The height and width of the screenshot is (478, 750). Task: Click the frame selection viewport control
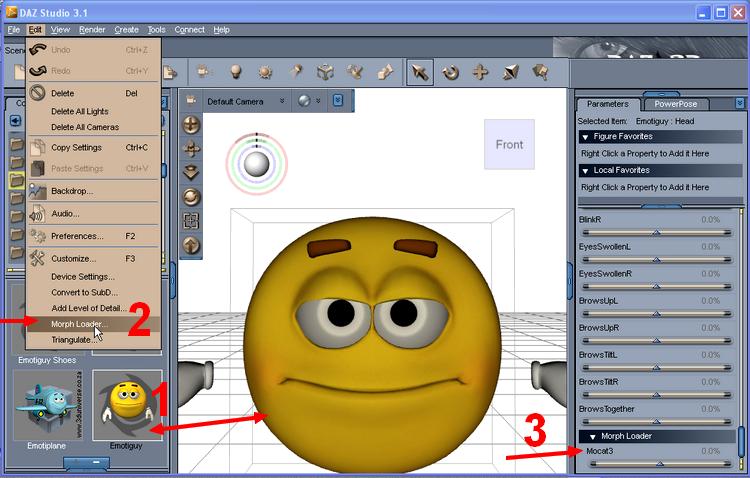click(x=191, y=221)
